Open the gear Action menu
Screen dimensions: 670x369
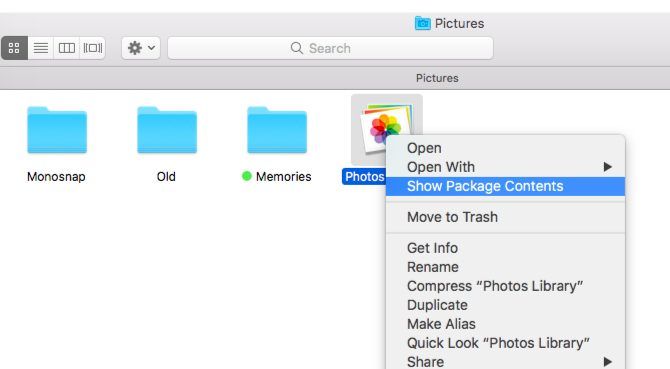tap(141, 48)
